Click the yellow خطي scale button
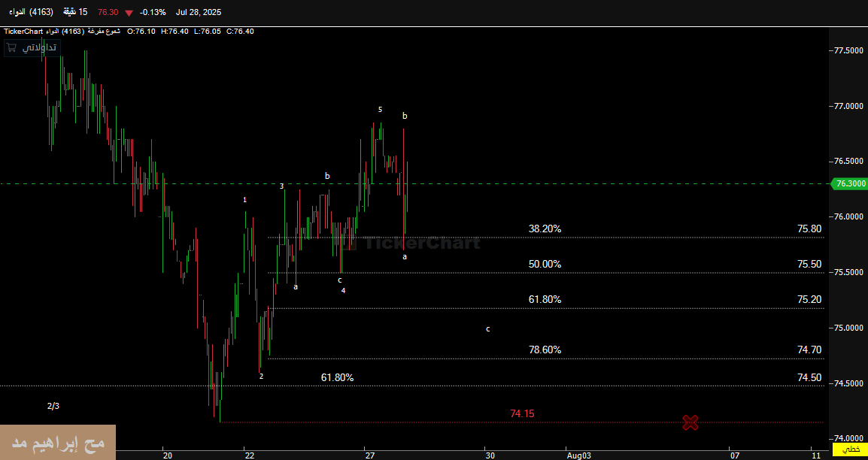This screenshot has height=460, width=868. click(x=850, y=449)
